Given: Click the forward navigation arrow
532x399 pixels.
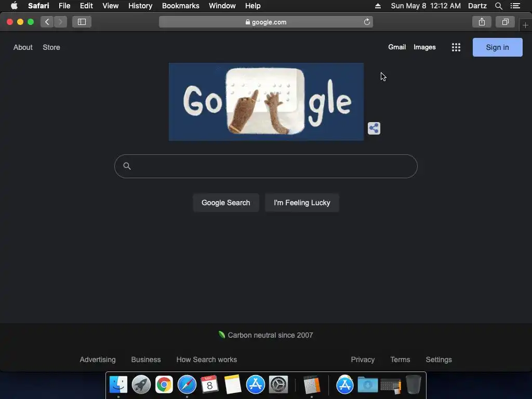Looking at the screenshot, I should coord(60,22).
